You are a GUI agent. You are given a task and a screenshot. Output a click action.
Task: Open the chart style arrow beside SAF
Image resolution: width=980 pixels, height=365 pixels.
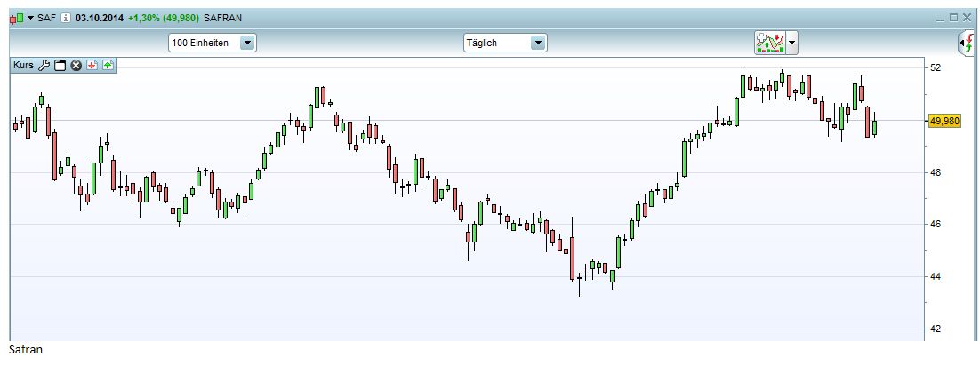coord(31,18)
